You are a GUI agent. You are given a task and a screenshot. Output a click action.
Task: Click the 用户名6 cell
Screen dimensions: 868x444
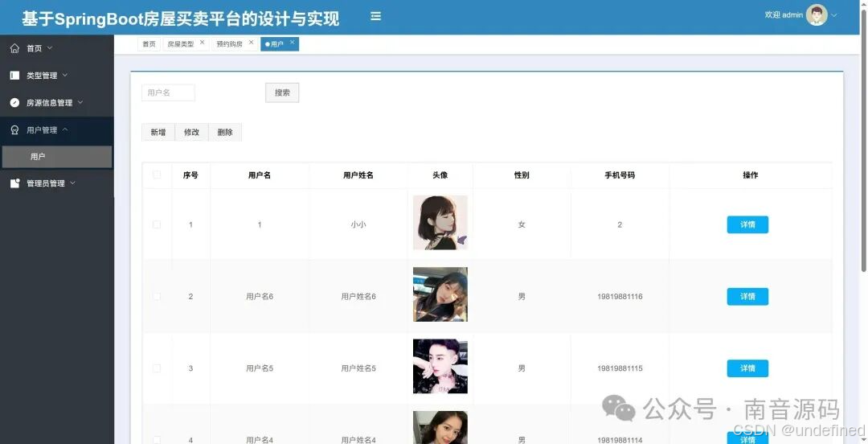260,297
